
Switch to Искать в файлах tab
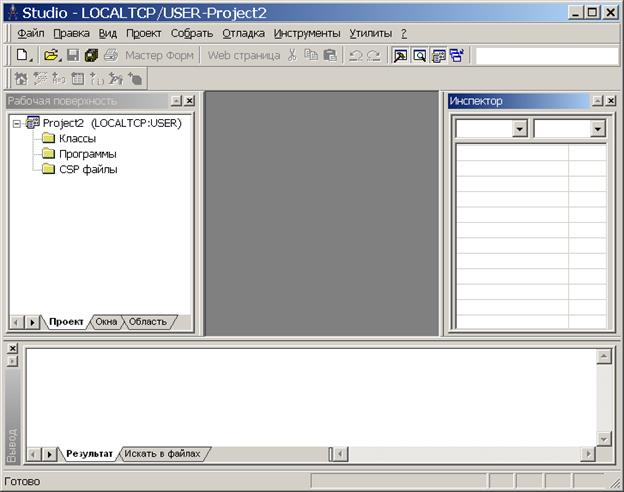pyautogui.click(x=162, y=453)
